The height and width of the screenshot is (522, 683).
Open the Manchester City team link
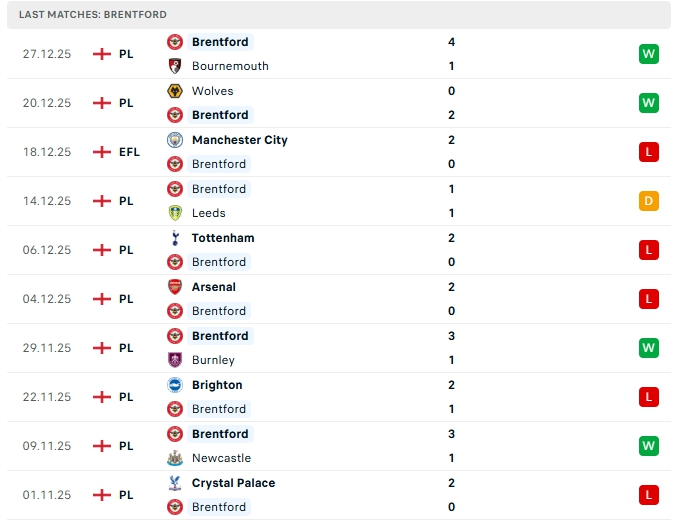coord(239,140)
